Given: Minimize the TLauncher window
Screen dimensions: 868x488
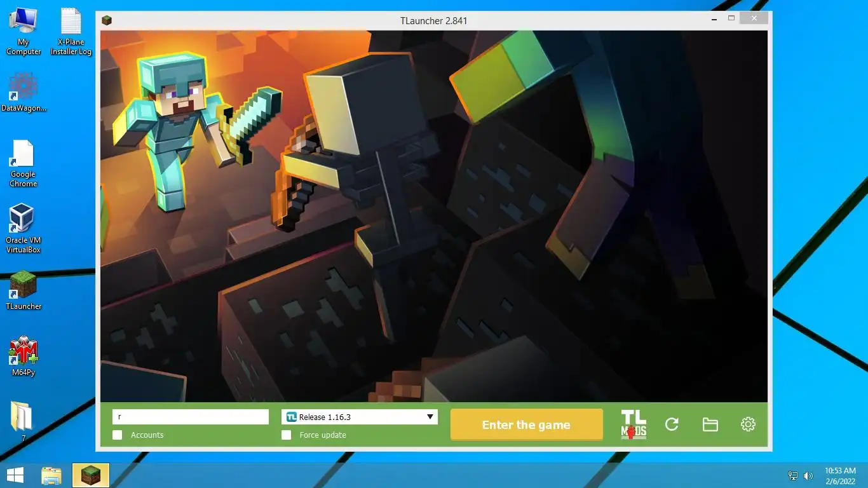Looking at the screenshot, I should 714,19.
